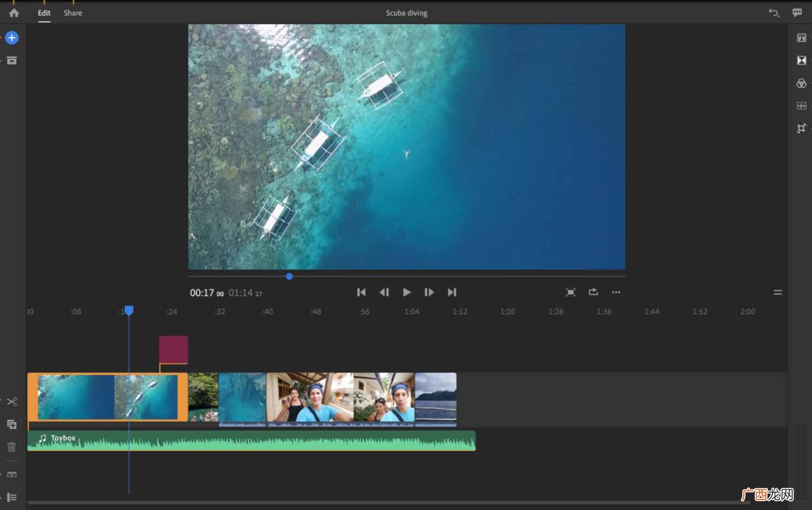Viewport: 812px width, 510px height.
Task: Click the Undo arrow icon
Action: pyautogui.click(x=774, y=12)
